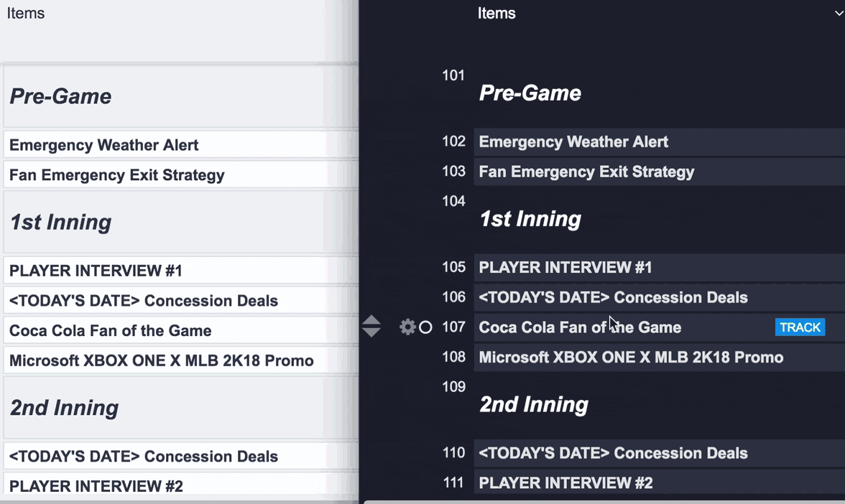Click the Pre-Game section header in dark panel
This screenshot has width=845, height=504.
(x=530, y=93)
